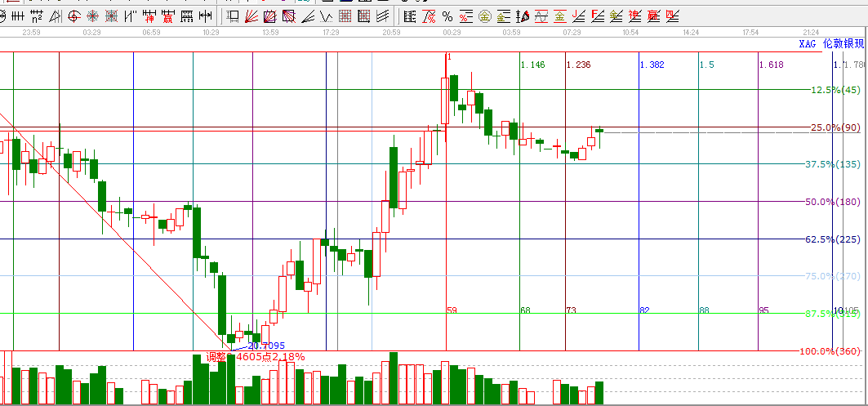Click the 20.7095 low price label
Viewport: 868px width, 406px height.
point(265,346)
